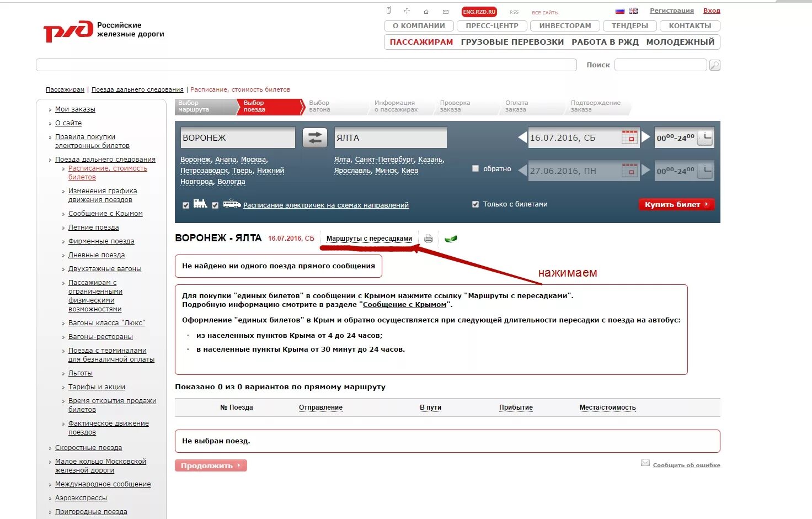Open 'КОНТАКТЫ' menu
Screen dimensions: 812x519
click(690, 26)
